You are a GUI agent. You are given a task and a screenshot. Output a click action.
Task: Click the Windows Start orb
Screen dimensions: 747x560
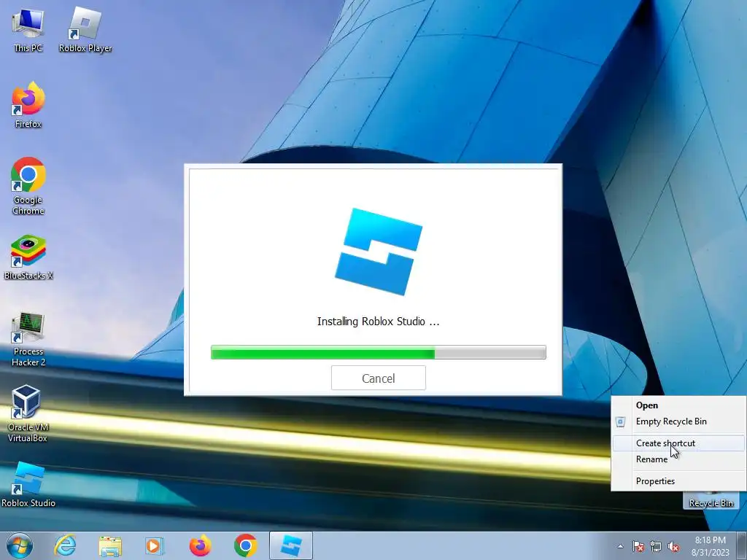click(20, 545)
